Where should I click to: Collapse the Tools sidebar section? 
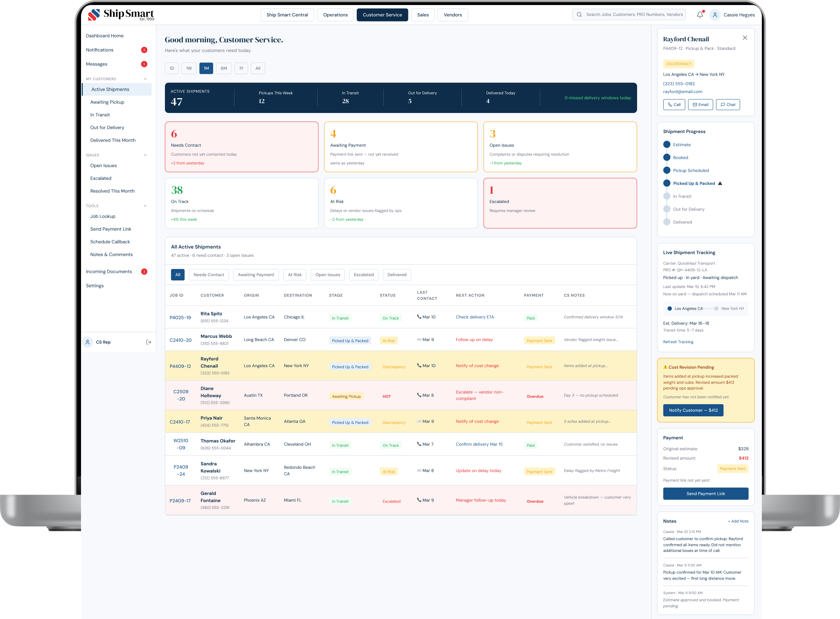pos(145,206)
